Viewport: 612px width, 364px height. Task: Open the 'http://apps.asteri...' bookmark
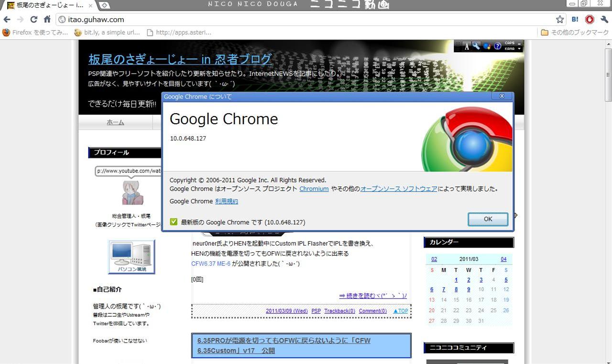click(179, 32)
